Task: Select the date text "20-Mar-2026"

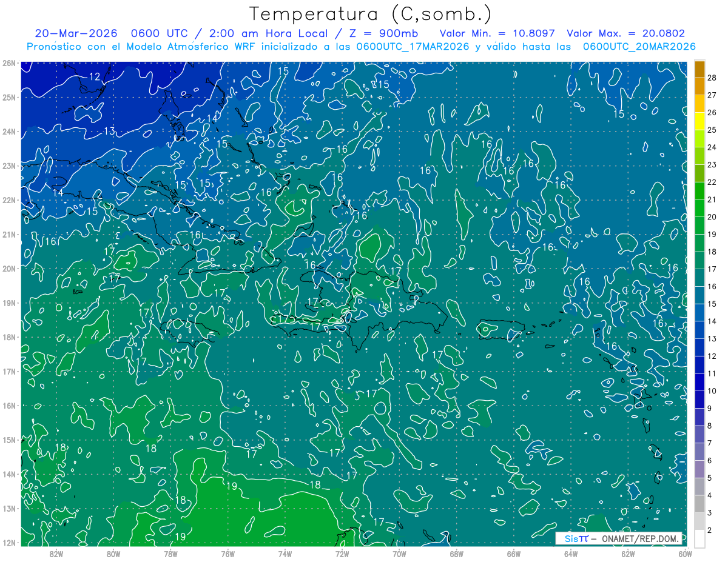Action: tap(75, 33)
